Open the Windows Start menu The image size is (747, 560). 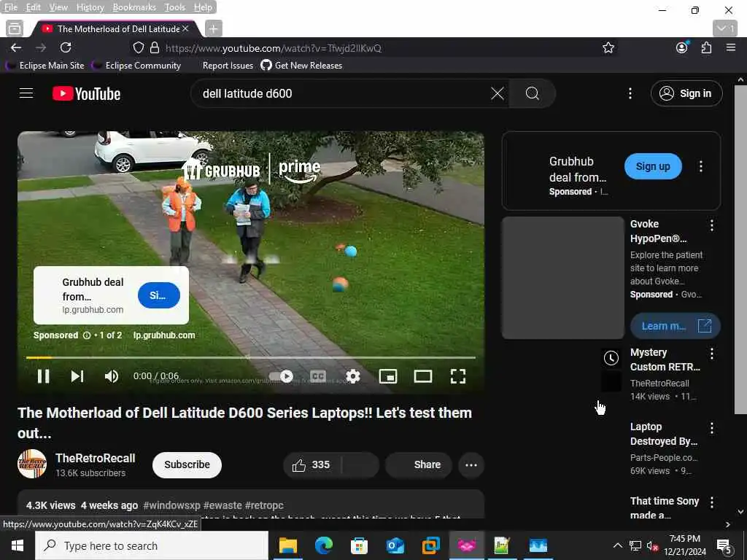click(18, 545)
